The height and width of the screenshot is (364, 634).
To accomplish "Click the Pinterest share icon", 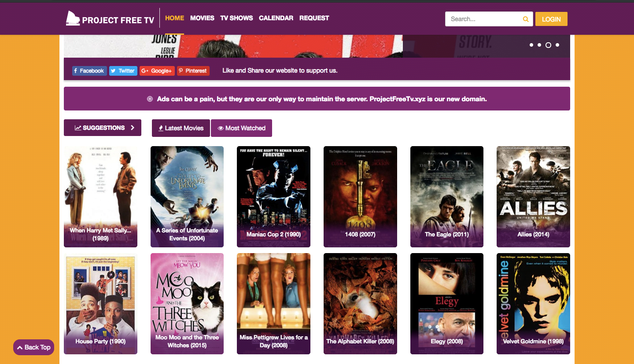I will point(180,70).
